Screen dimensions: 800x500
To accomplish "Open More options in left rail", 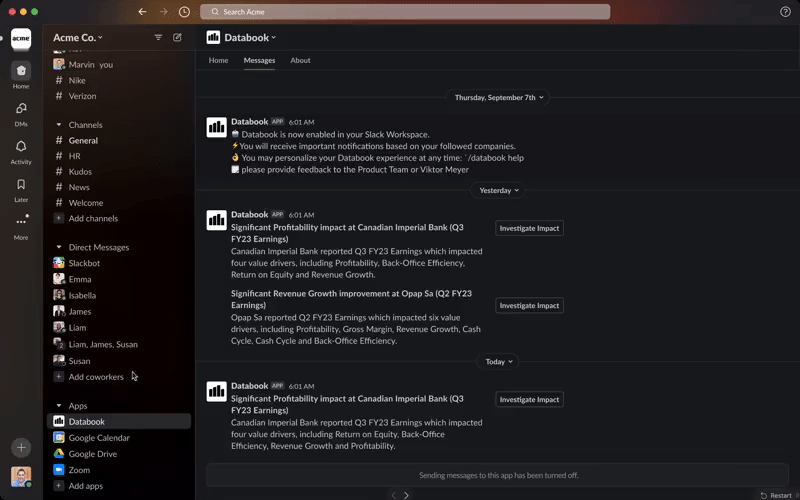I will click(21, 227).
